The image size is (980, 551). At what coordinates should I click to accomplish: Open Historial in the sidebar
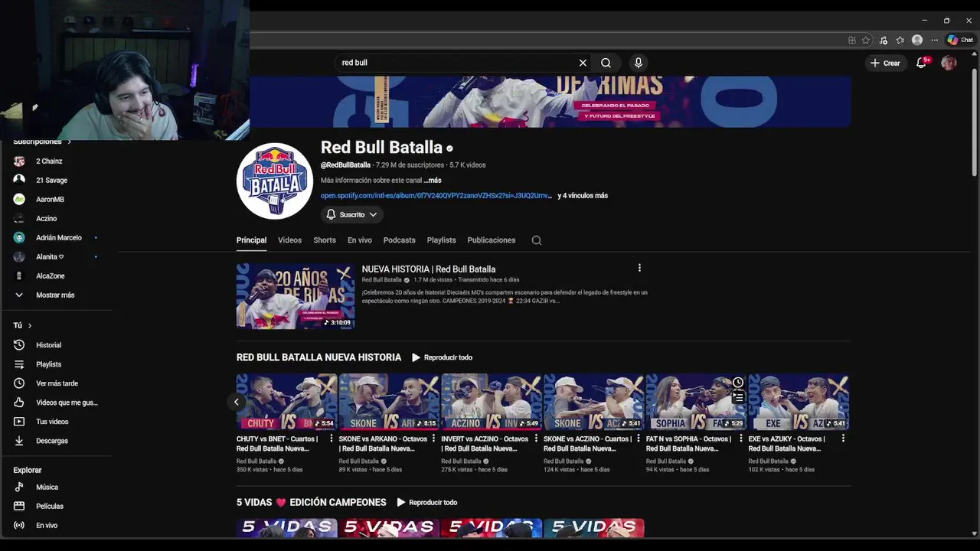coord(55,345)
